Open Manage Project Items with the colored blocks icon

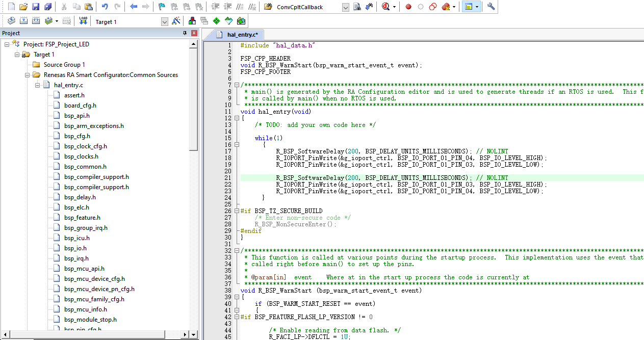tap(192, 21)
